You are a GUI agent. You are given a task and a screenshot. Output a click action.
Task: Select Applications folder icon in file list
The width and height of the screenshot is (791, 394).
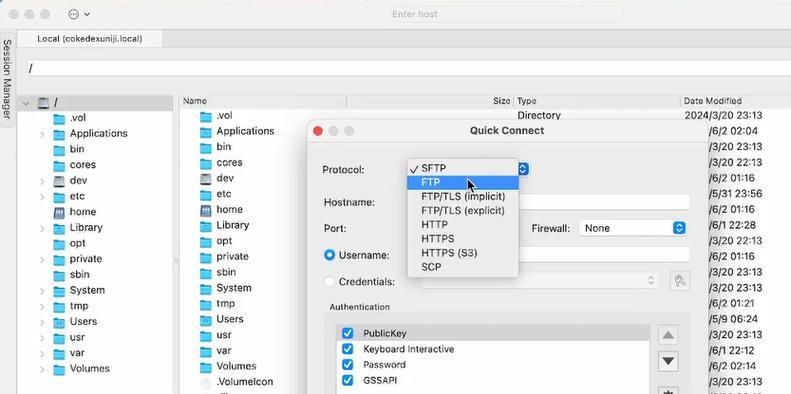pos(205,132)
